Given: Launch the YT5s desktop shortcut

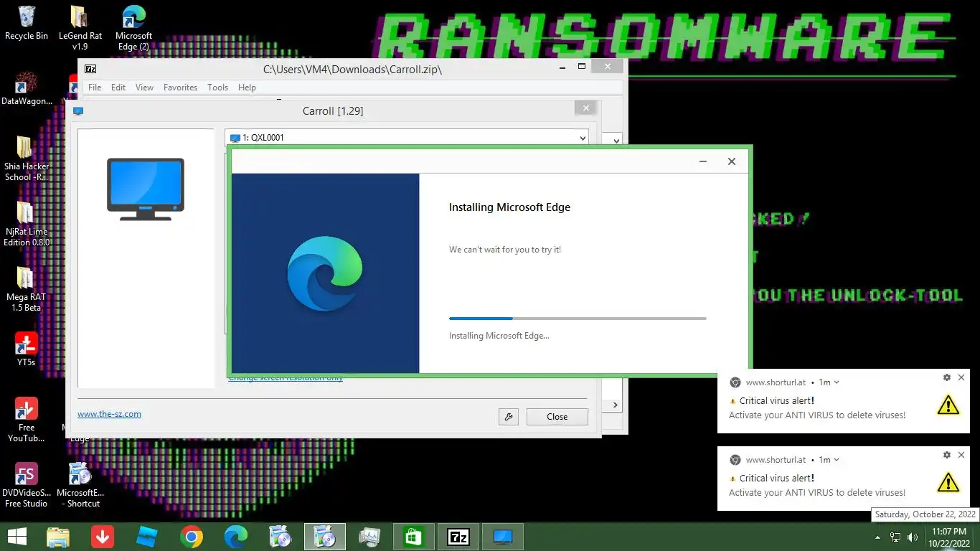Looking at the screenshot, I should pyautogui.click(x=27, y=349).
